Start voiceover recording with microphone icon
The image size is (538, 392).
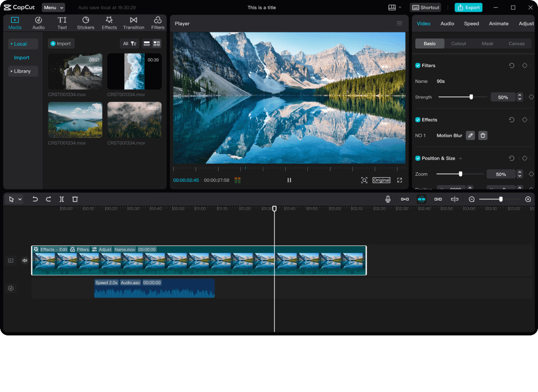click(388, 199)
